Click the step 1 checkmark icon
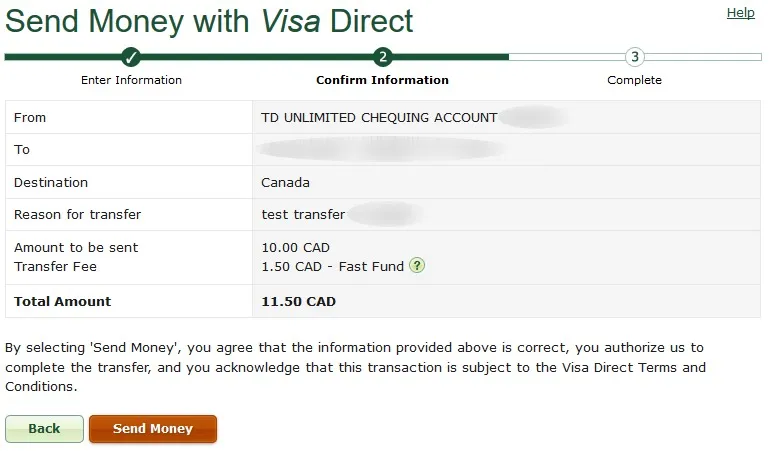769x451 pixels. tap(131, 57)
